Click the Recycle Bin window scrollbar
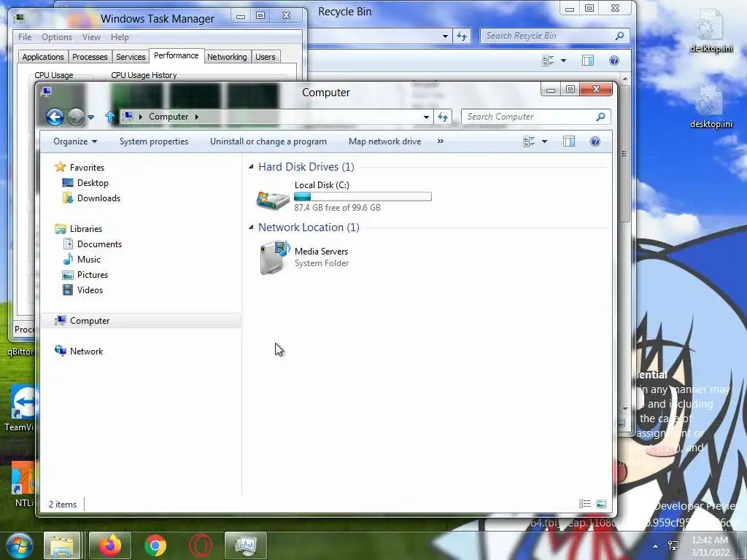This screenshot has width=747, height=560. point(624,153)
